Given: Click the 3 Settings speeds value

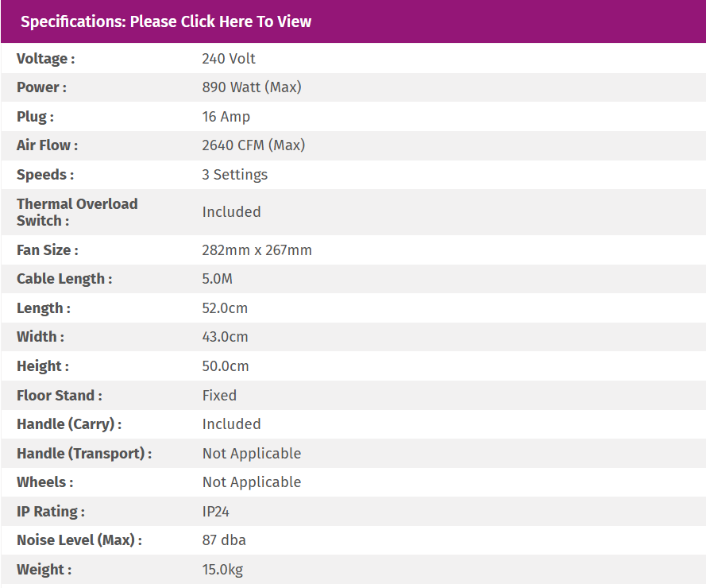Looking at the screenshot, I should (x=234, y=175).
